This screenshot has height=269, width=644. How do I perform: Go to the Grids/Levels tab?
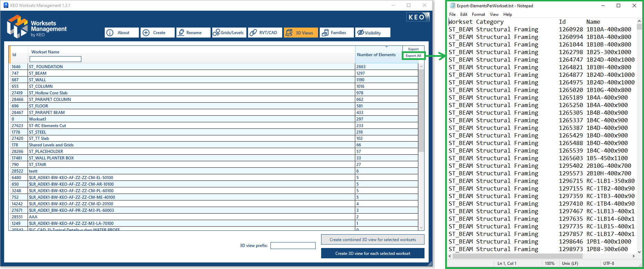pyautogui.click(x=229, y=33)
